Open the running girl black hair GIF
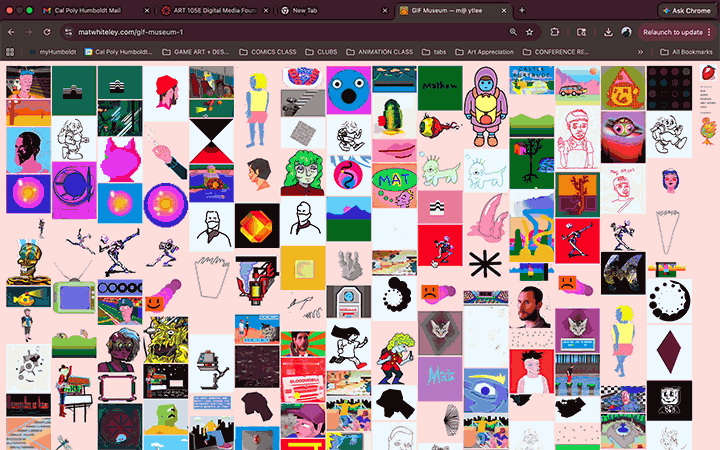The image size is (720, 450). pyautogui.click(x=349, y=346)
